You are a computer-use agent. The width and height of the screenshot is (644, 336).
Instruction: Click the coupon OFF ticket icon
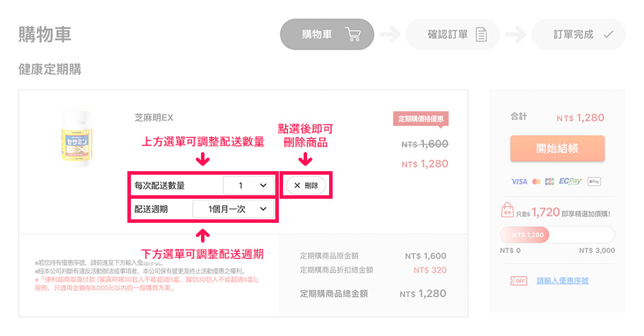coord(518,281)
